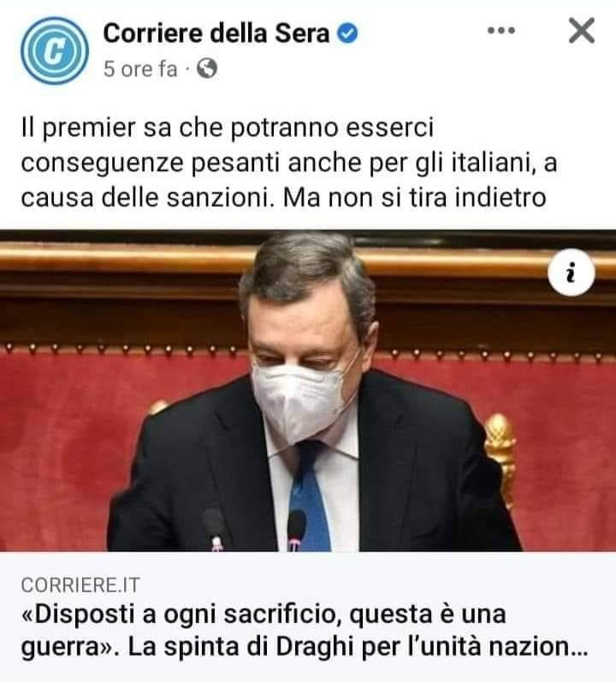Open the «Disposti a ogni sacrificio» headline
The height and width of the screenshot is (682, 616).
click(x=263, y=614)
